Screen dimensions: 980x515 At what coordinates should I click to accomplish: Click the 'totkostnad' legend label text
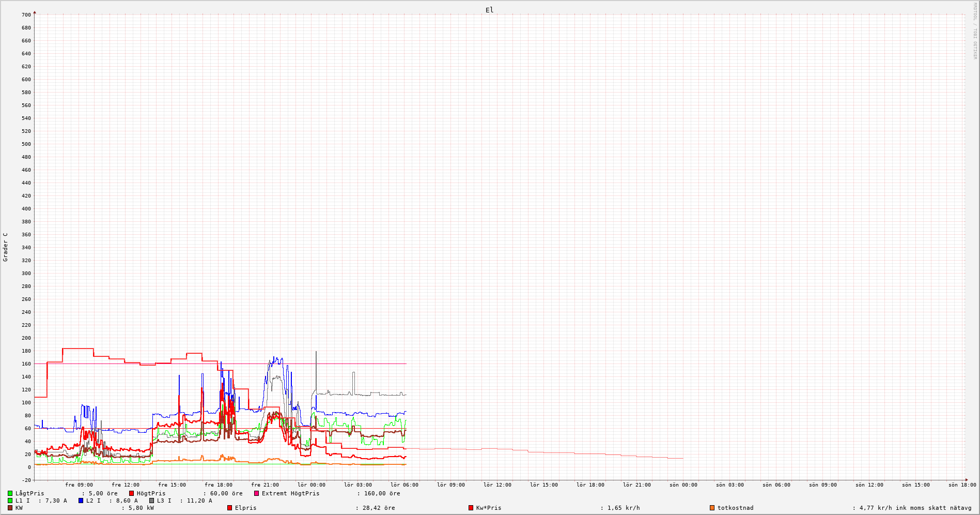pos(735,508)
